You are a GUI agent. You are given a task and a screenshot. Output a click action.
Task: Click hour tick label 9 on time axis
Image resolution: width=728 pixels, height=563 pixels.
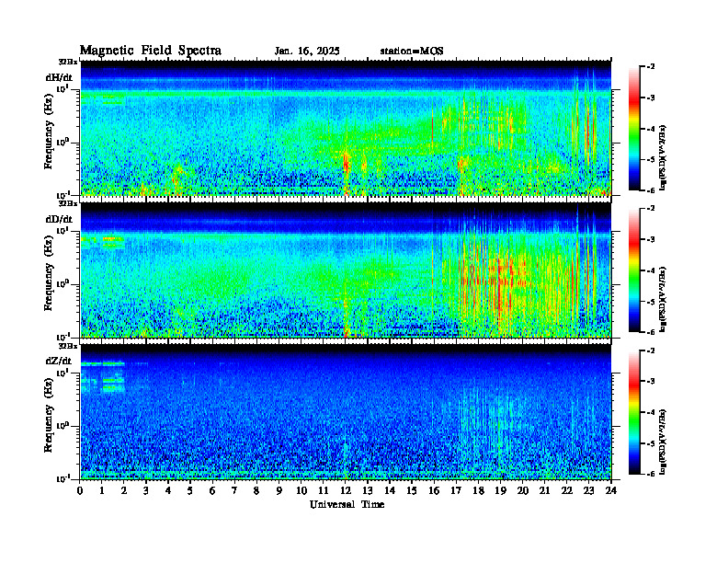[279, 491]
